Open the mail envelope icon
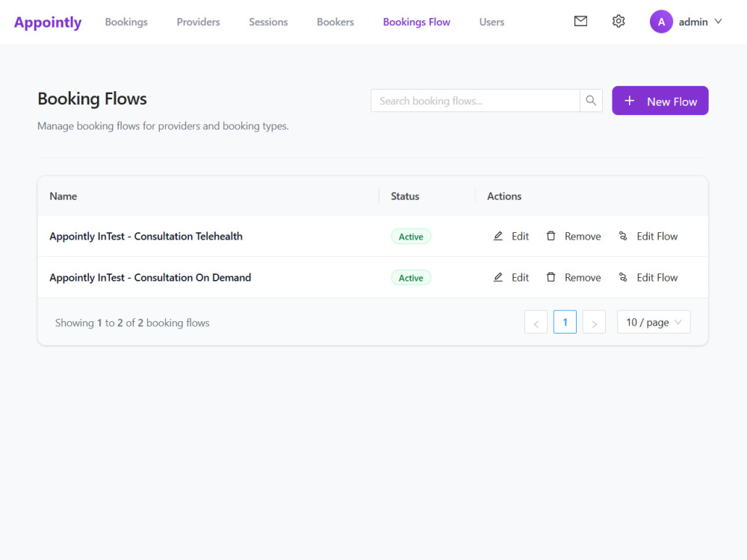747x560 pixels. 580,21
